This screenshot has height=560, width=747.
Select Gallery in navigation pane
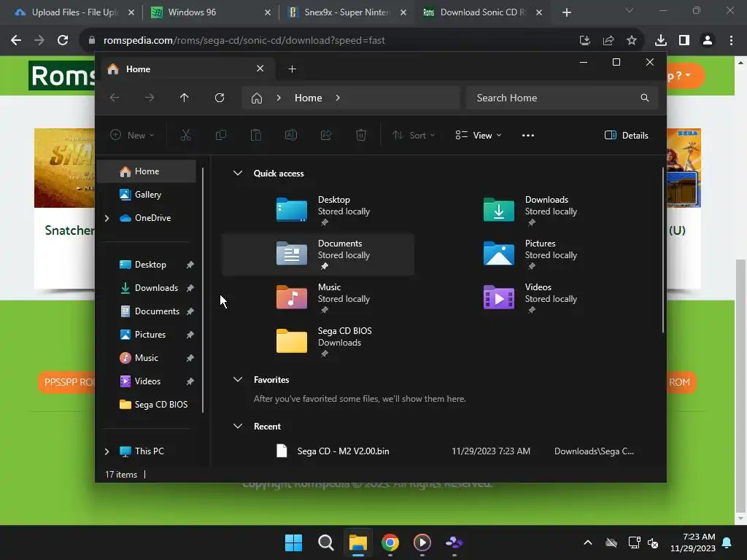pos(147,194)
